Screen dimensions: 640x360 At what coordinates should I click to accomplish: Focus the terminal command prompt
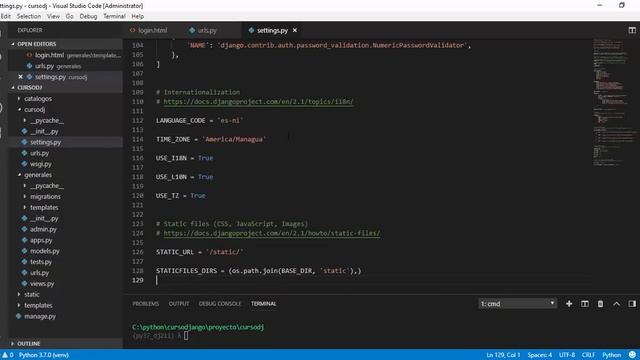click(186, 336)
